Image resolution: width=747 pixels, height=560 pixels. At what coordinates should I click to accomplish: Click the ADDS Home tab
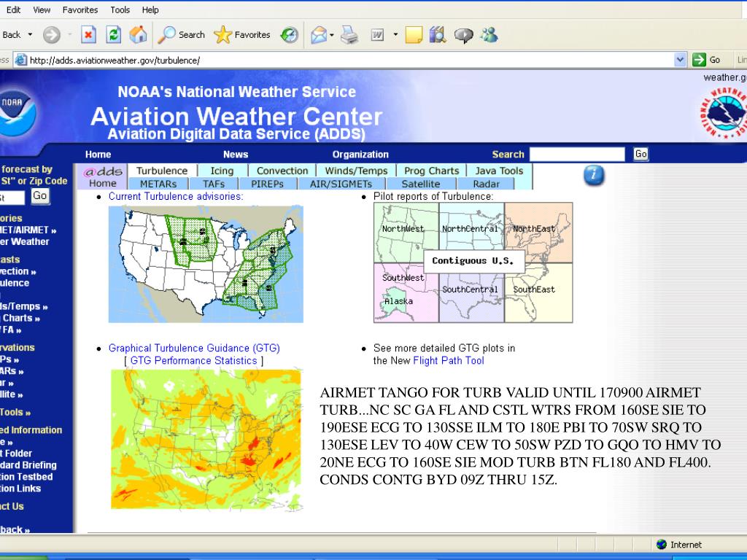click(x=102, y=177)
